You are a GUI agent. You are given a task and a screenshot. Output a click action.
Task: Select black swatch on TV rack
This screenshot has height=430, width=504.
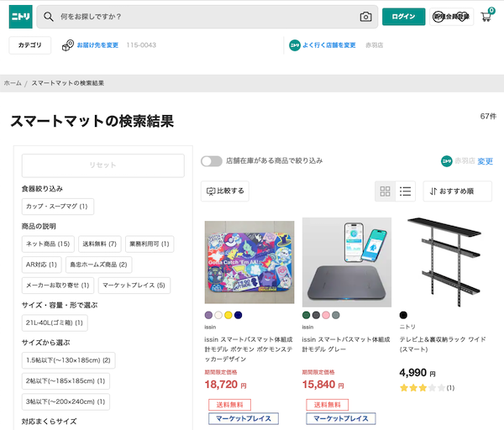click(x=403, y=315)
